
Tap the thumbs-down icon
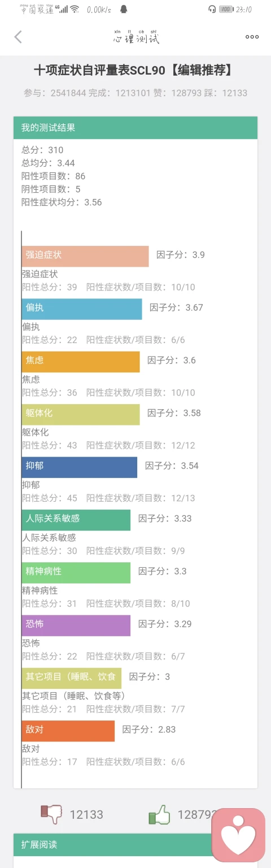point(51,814)
